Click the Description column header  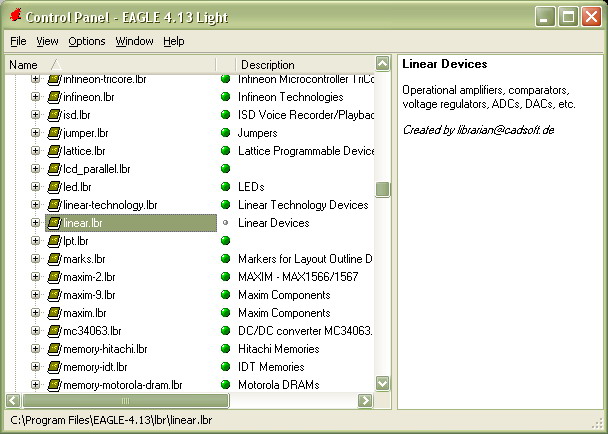[304, 64]
